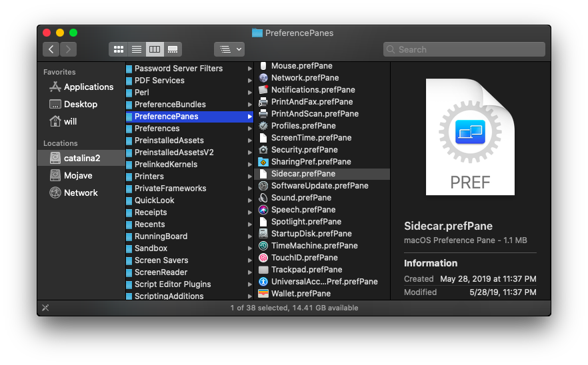This screenshot has height=365, width=588.
Task: Open the group-by arrangement dropdown
Action: point(229,49)
